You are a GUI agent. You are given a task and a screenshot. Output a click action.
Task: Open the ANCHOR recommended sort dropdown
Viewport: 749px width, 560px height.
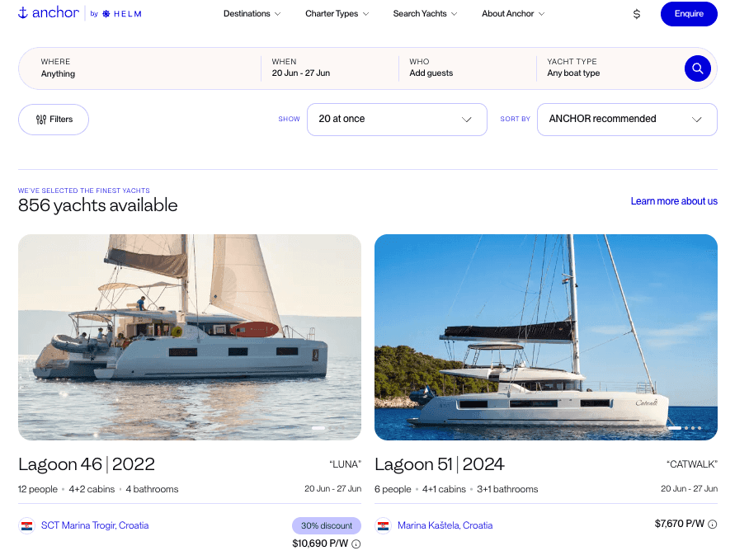tap(626, 119)
